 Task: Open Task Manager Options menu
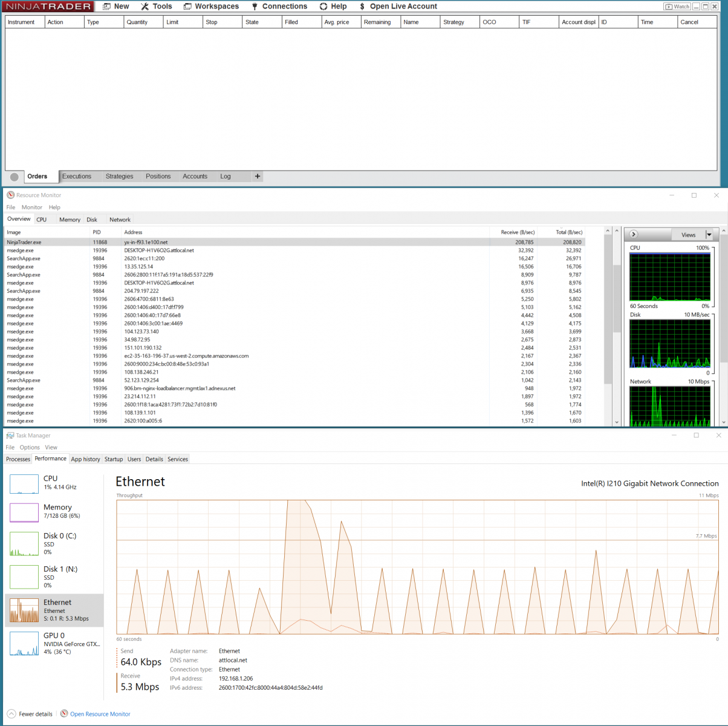click(30, 448)
